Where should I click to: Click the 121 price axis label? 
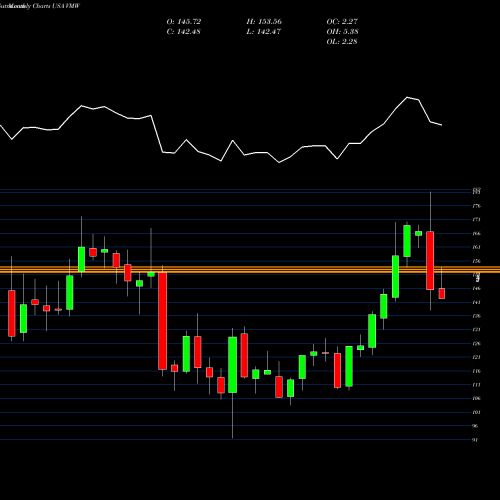click(x=476, y=357)
